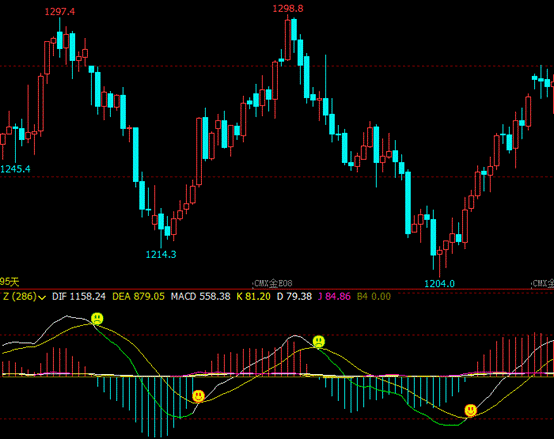
Task: Click the 1297.4 high price label
Action: (60, 12)
